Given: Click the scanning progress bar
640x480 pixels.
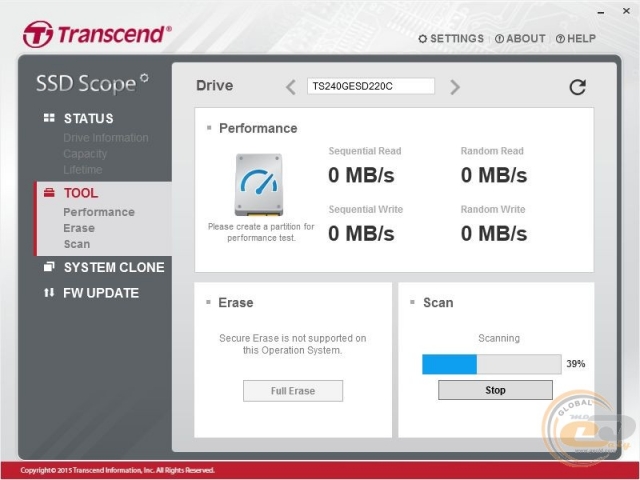Looking at the screenshot, I should 491,364.
